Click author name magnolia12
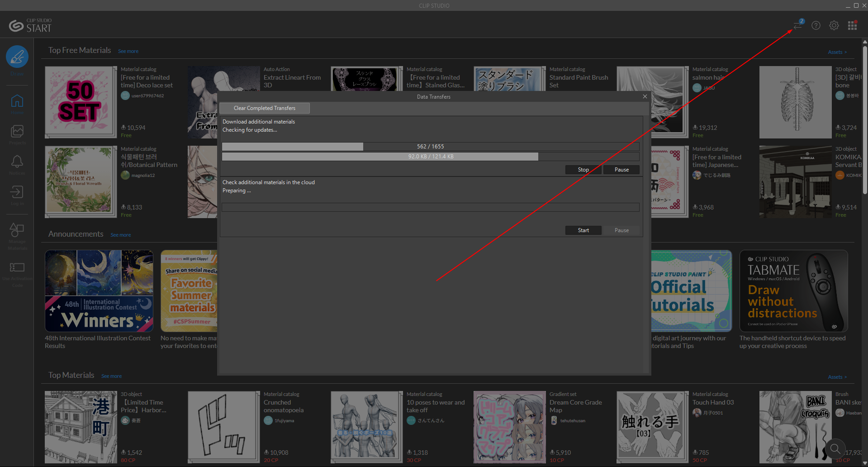The height and width of the screenshot is (467, 868). click(x=143, y=176)
